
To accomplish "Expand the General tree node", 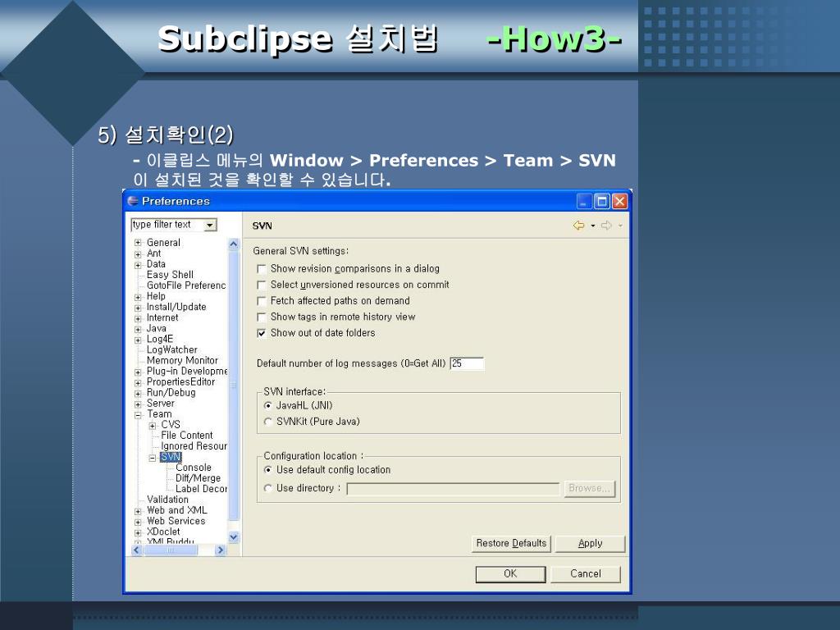I will pyautogui.click(x=138, y=243).
